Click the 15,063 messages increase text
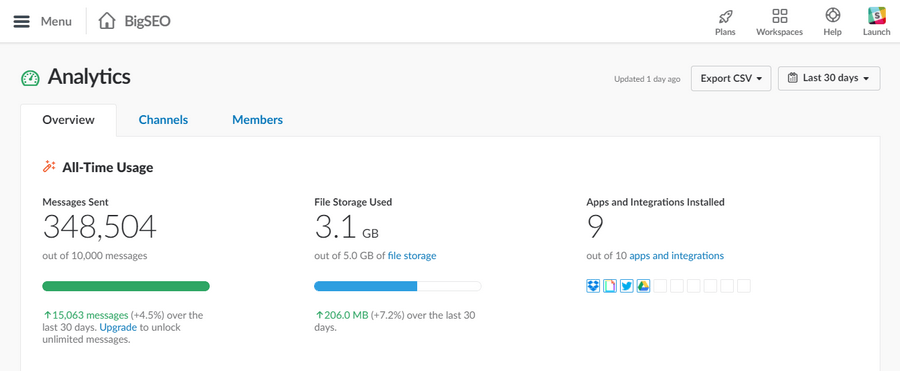Viewport: 900px width, 371px height. click(86, 315)
